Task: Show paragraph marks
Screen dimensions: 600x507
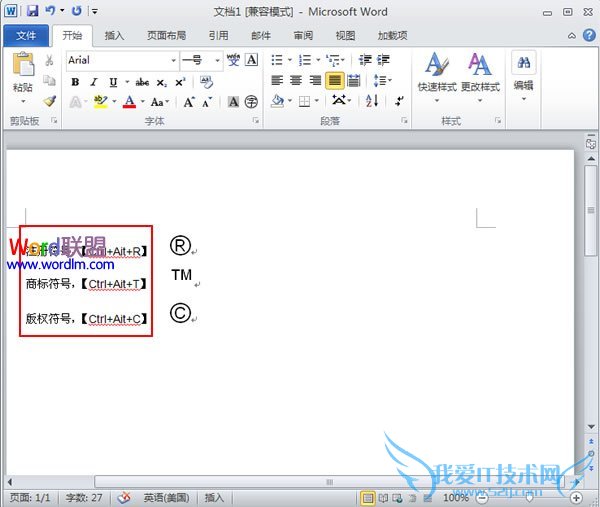Action: point(399,101)
